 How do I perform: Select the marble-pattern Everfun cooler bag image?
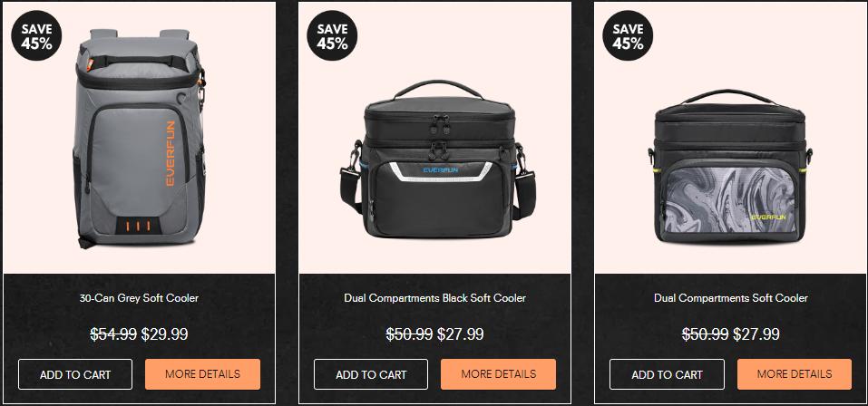730,166
